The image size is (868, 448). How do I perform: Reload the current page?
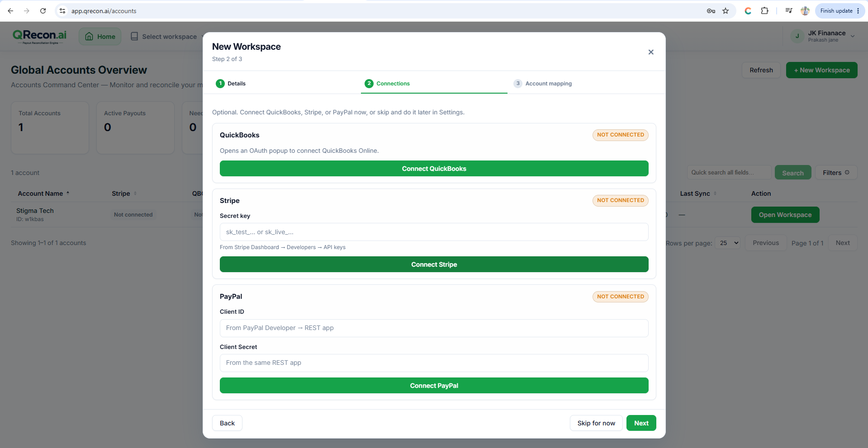click(x=43, y=11)
